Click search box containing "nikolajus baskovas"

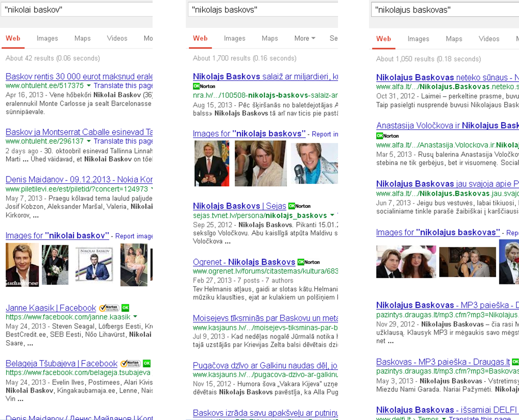(x=445, y=9)
